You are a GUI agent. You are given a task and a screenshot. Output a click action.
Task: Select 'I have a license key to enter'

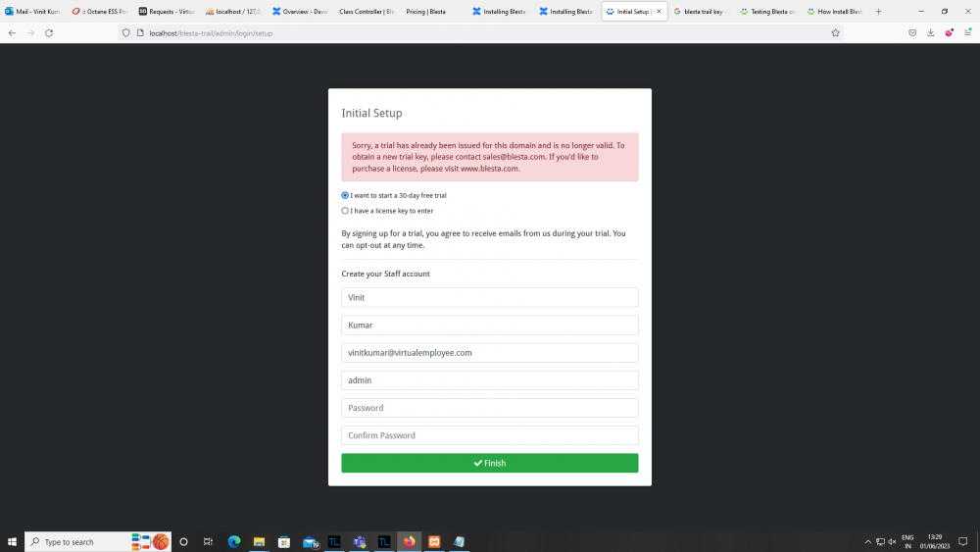coord(345,211)
